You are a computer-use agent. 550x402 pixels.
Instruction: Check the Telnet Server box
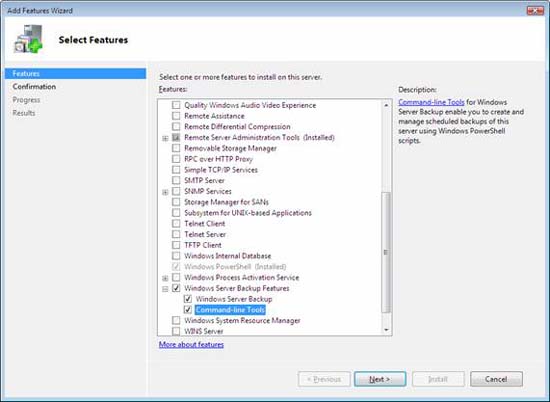click(x=176, y=234)
